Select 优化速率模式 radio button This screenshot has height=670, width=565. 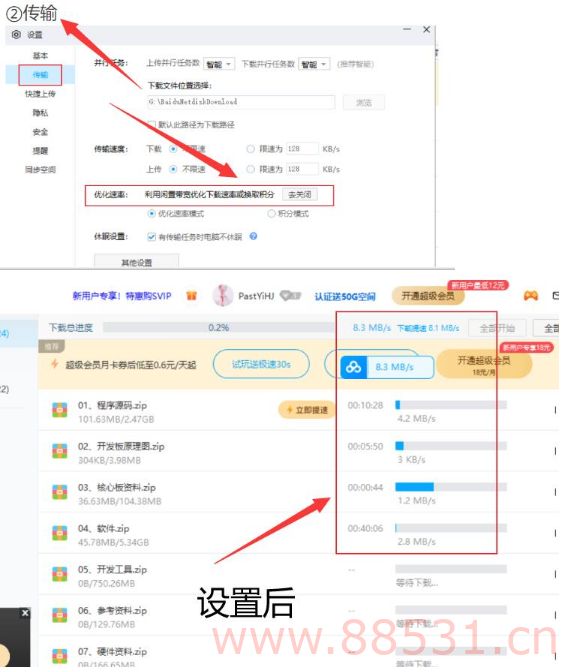[151, 213]
